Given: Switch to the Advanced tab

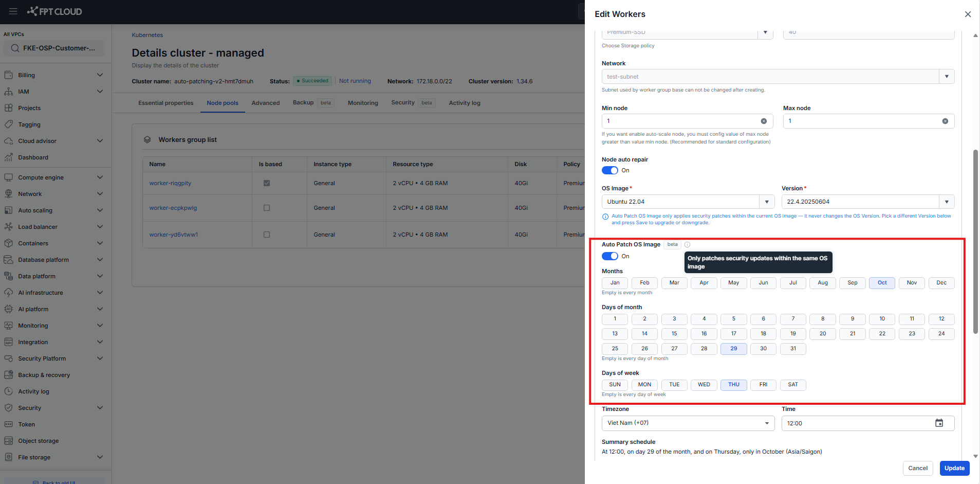Looking at the screenshot, I should (x=266, y=103).
